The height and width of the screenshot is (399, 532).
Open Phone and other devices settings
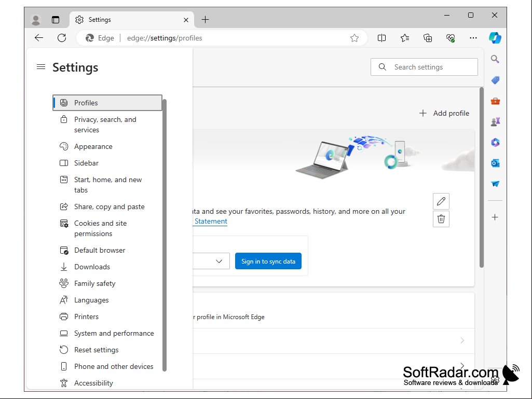tap(107, 367)
